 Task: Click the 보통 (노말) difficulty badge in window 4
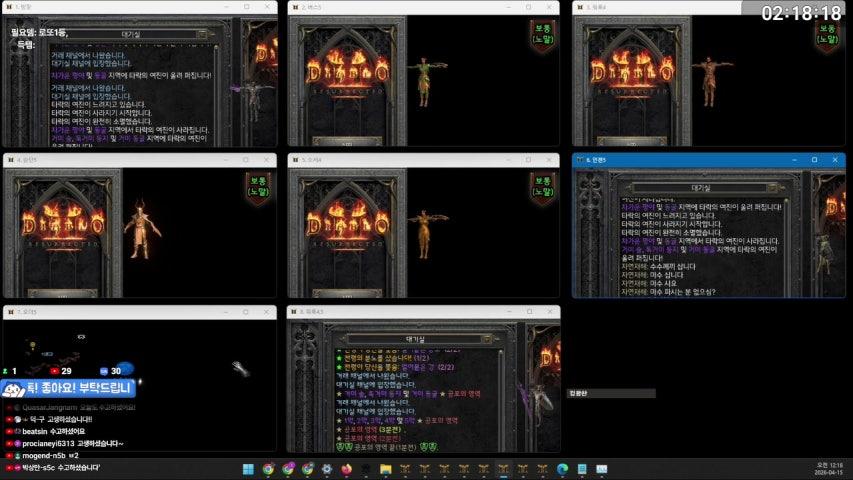pyautogui.click(x=258, y=187)
